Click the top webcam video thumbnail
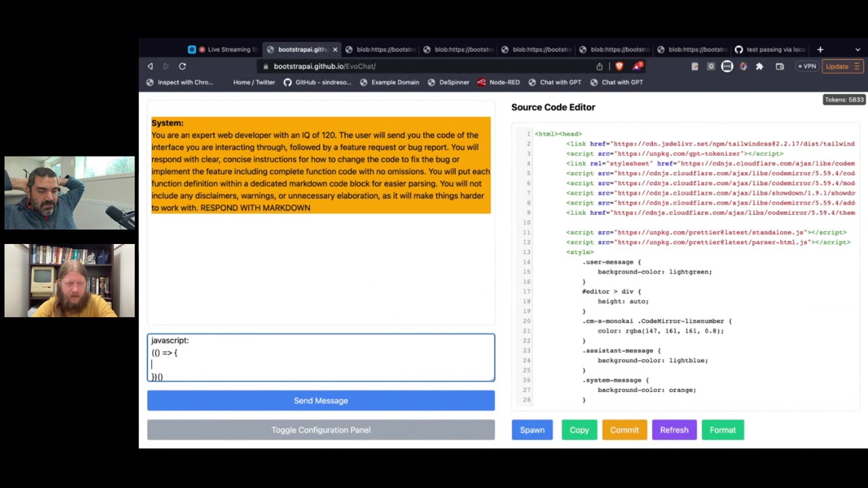868x488 pixels. point(70,193)
